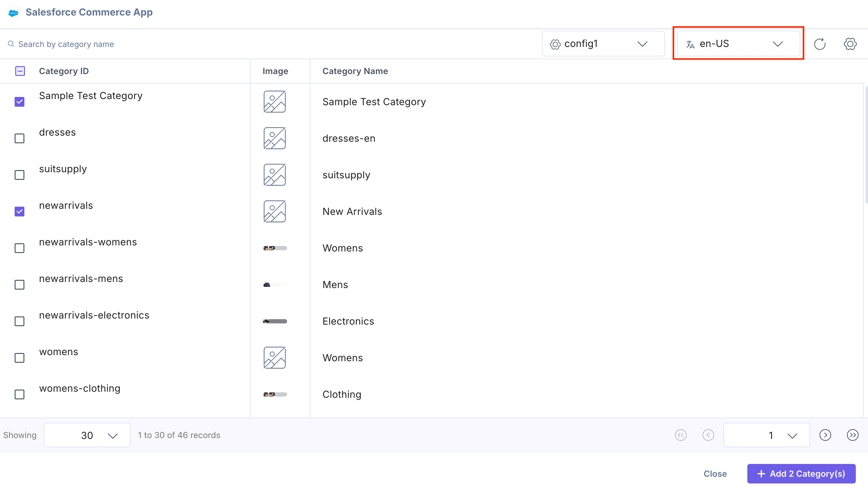Uncheck Sample Test Category checkbox
This screenshot has width=868, height=492.
[20, 102]
